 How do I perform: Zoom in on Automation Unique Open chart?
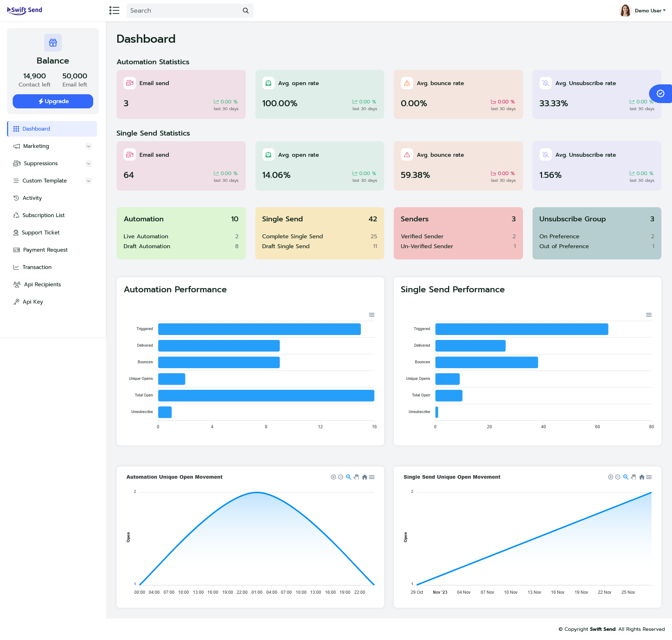coord(333,477)
